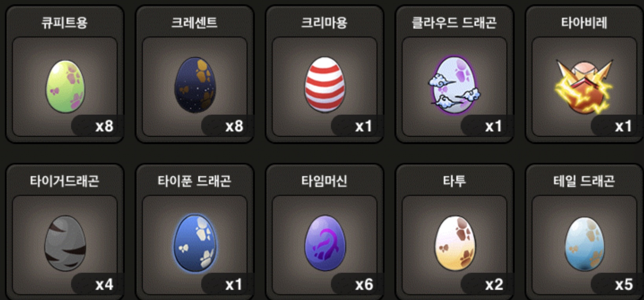Choose the purple 타임머신 egg

coord(325,243)
